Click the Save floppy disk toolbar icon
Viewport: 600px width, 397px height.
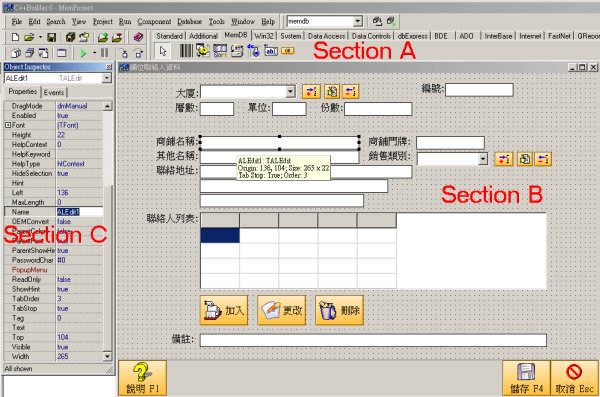pos(52,37)
